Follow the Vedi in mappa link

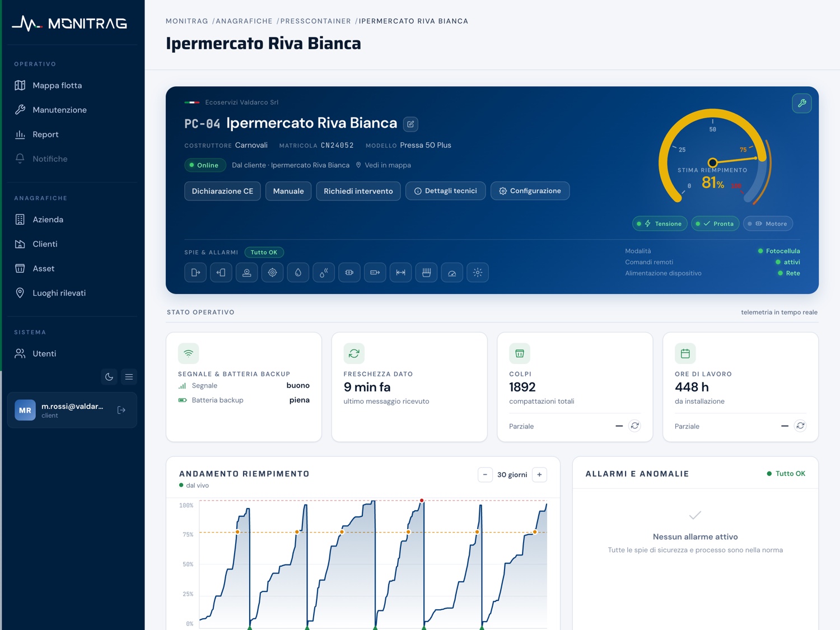(x=384, y=165)
